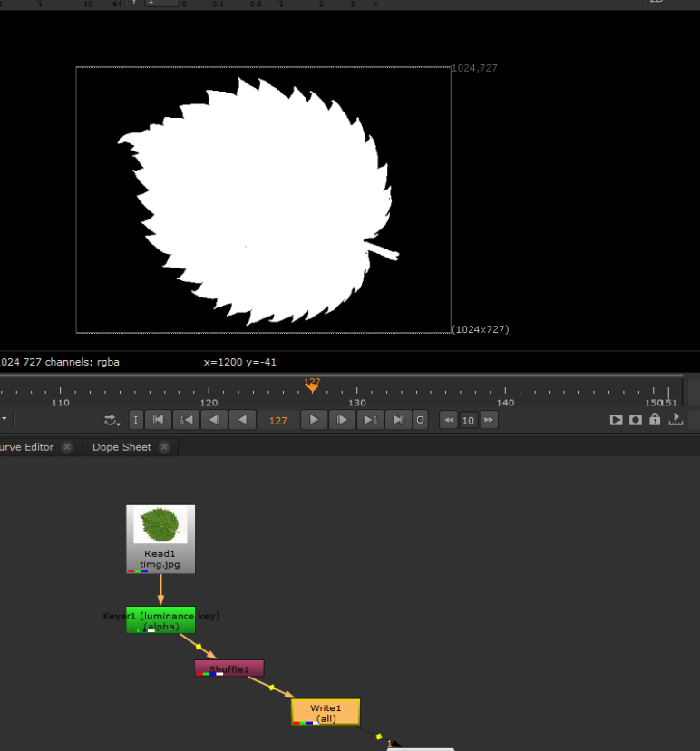Click the capture viewer record icon
The height and width of the screenshot is (751, 700).
coord(636,420)
